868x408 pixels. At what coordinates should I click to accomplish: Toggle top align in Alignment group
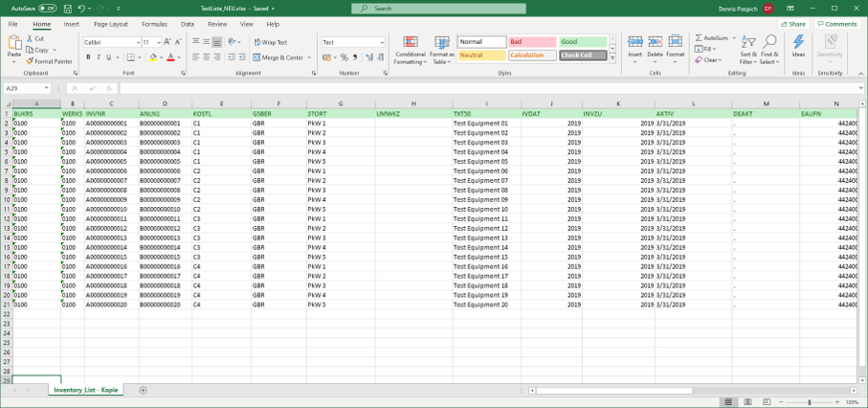tap(196, 42)
